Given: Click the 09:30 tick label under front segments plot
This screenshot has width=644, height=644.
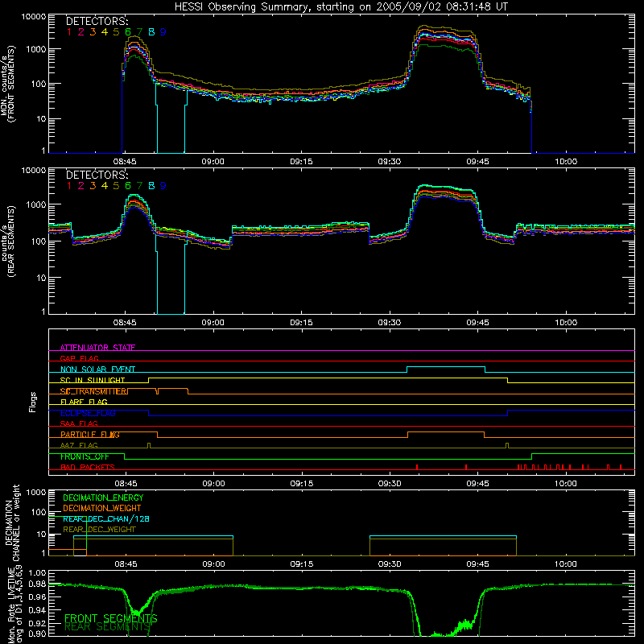Looking at the screenshot, I should (x=390, y=162).
